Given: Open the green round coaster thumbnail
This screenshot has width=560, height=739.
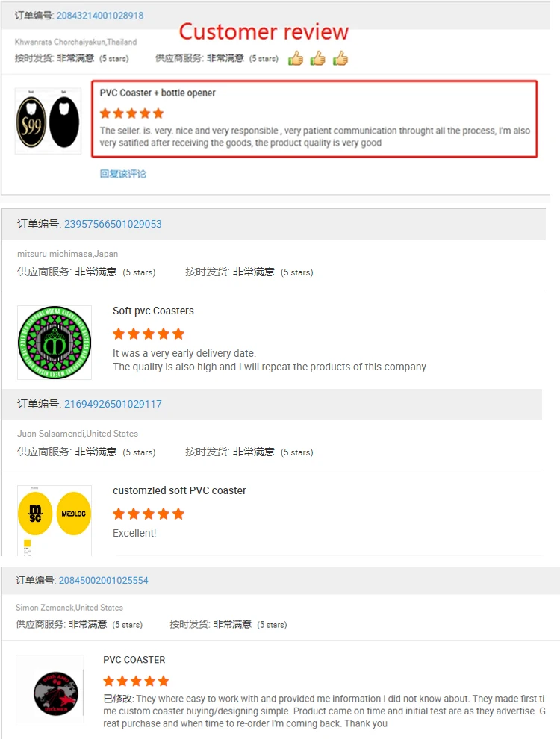Looking at the screenshot, I should click(x=55, y=343).
